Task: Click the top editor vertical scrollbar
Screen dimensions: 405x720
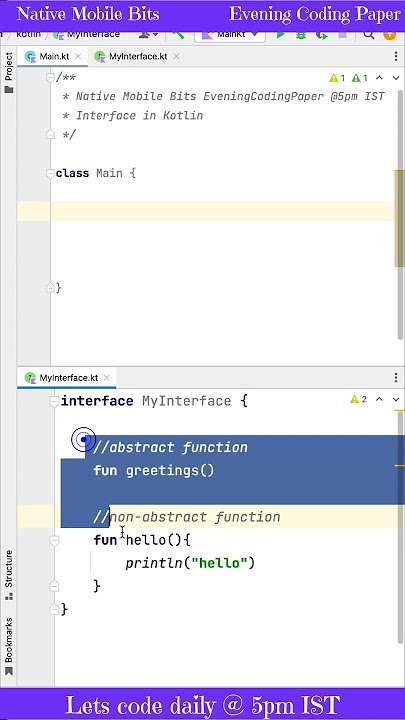Action: coord(399,218)
